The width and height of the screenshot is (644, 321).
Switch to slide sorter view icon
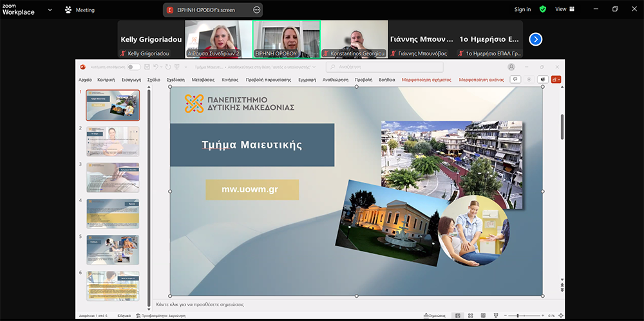coord(472,315)
